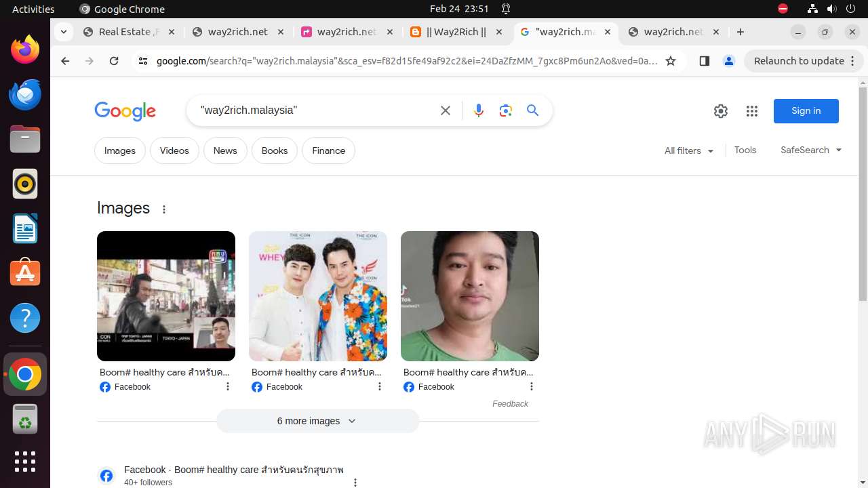Open Google quick settings gear
The height and width of the screenshot is (488, 868).
[721, 111]
